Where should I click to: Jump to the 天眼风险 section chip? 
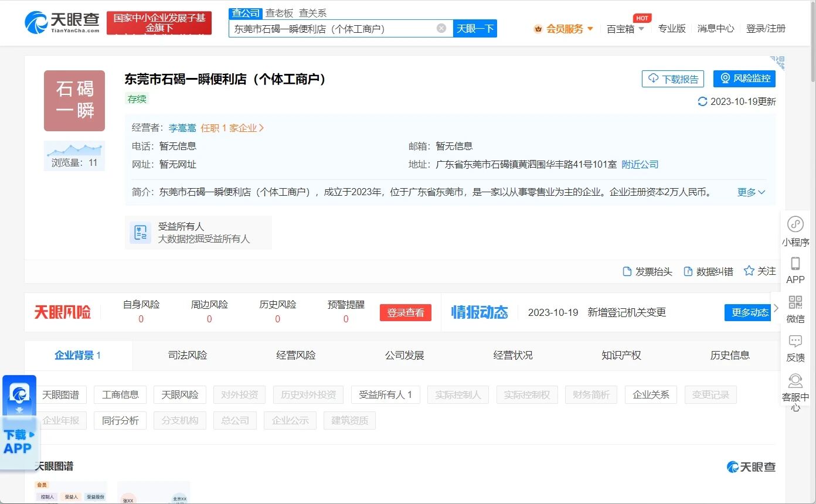180,395
